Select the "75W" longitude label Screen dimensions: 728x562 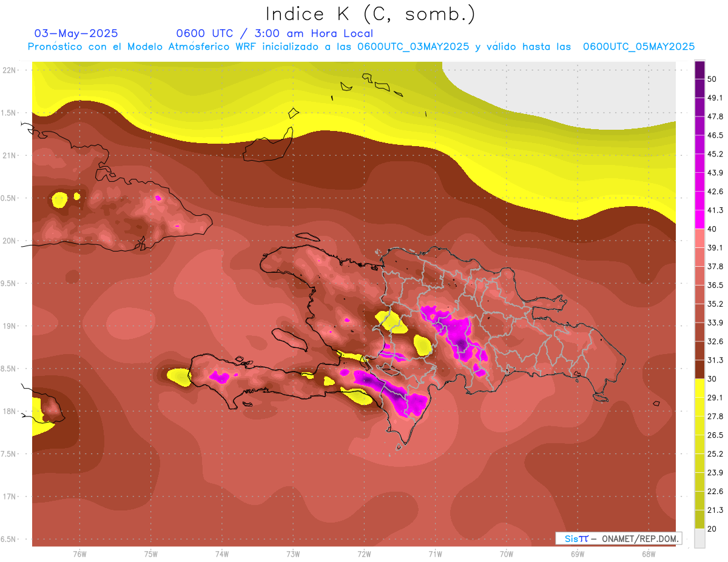(x=151, y=554)
